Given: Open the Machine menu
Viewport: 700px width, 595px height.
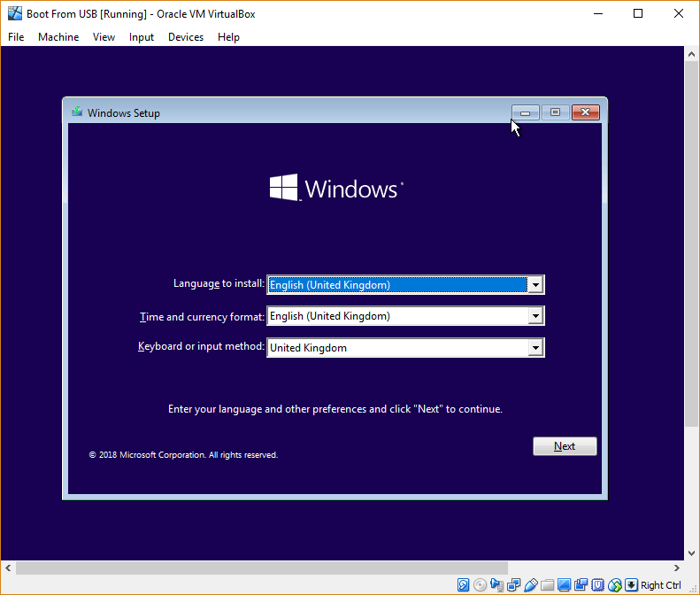Looking at the screenshot, I should click(58, 37).
